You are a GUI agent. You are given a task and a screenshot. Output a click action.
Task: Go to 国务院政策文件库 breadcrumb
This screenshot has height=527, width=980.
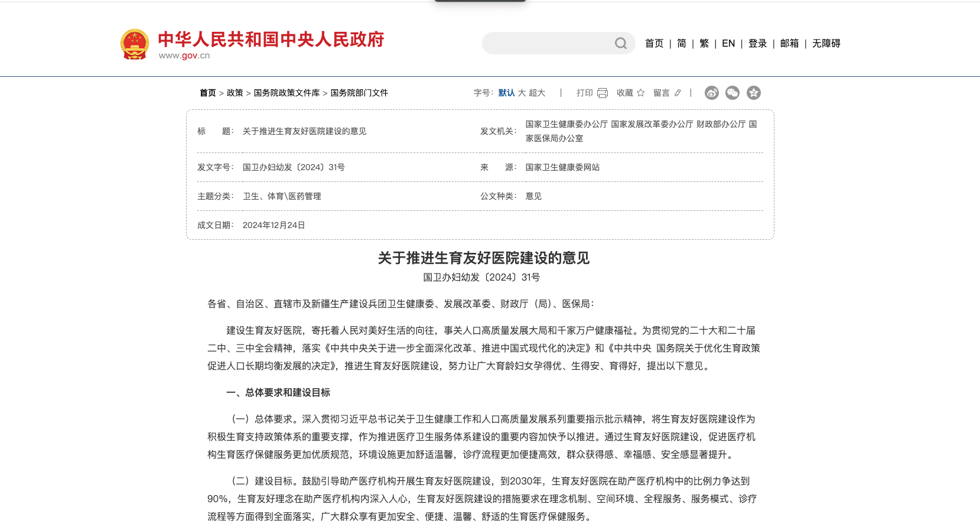click(x=286, y=93)
